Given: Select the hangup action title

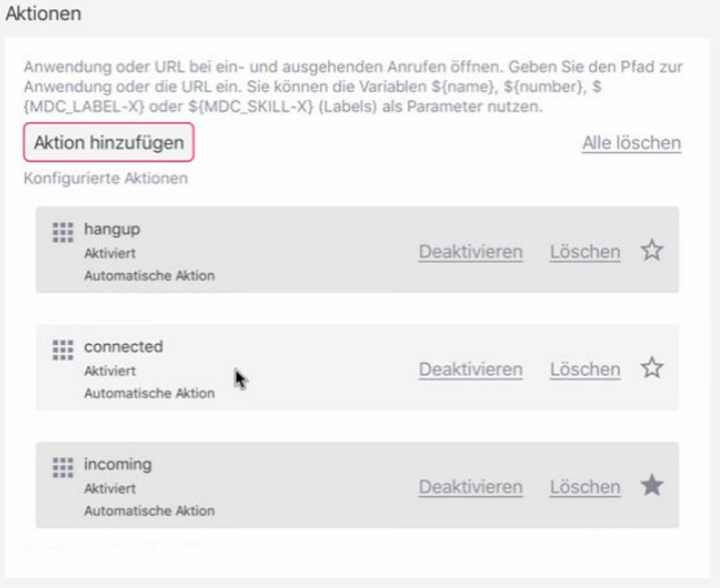Looking at the screenshot, I should [x=112, y=230].
